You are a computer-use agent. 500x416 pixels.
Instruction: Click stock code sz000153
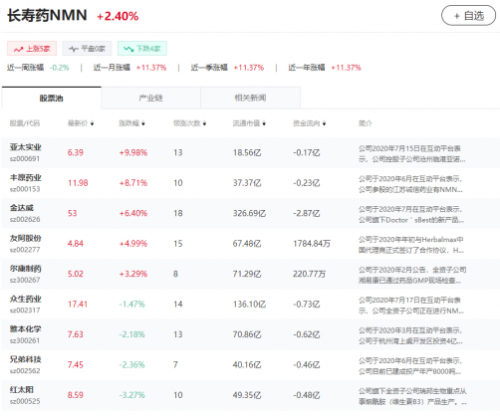(25, 189)
